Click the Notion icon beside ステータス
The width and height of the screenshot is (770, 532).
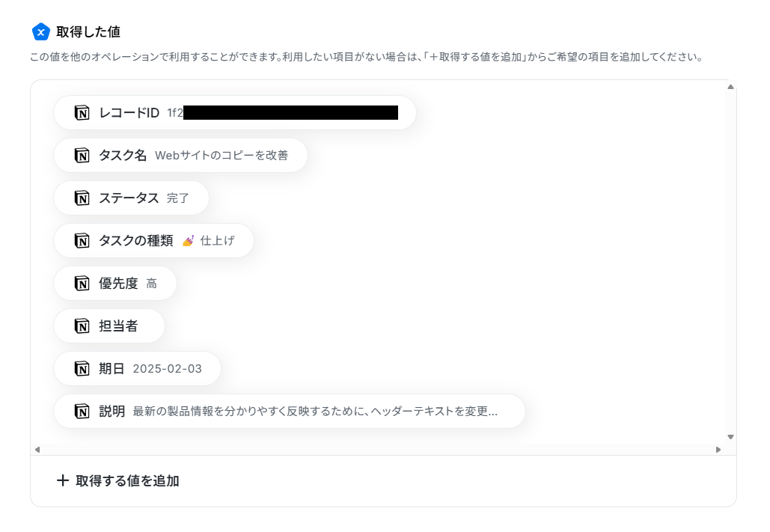click(82, 198)
